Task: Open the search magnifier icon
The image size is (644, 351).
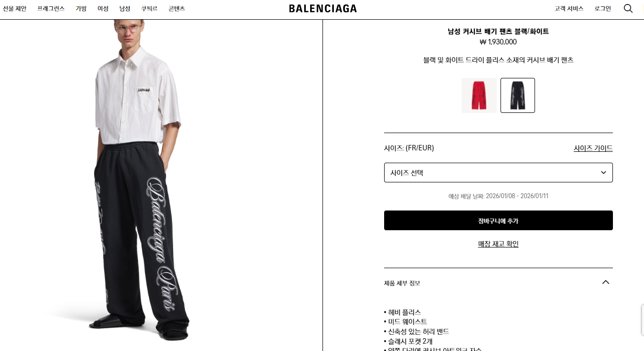Action: pyautogui.click(x=628, y=8)
